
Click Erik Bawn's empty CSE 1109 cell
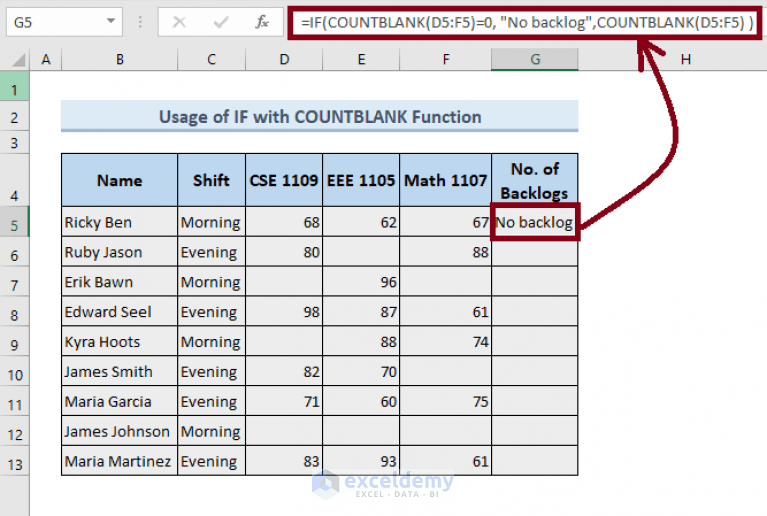pyautogui.click(x=284, y=282)
